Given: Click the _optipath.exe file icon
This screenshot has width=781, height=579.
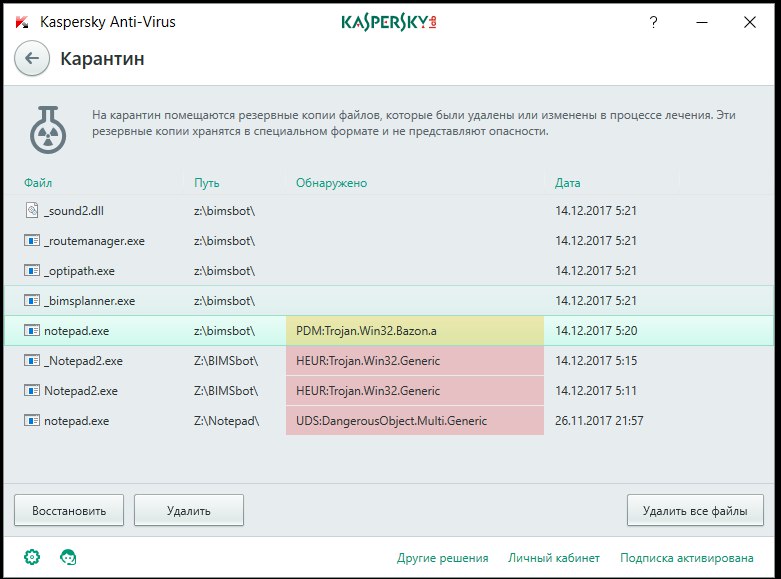Looking at the screenshot, I should click(32, 271).
